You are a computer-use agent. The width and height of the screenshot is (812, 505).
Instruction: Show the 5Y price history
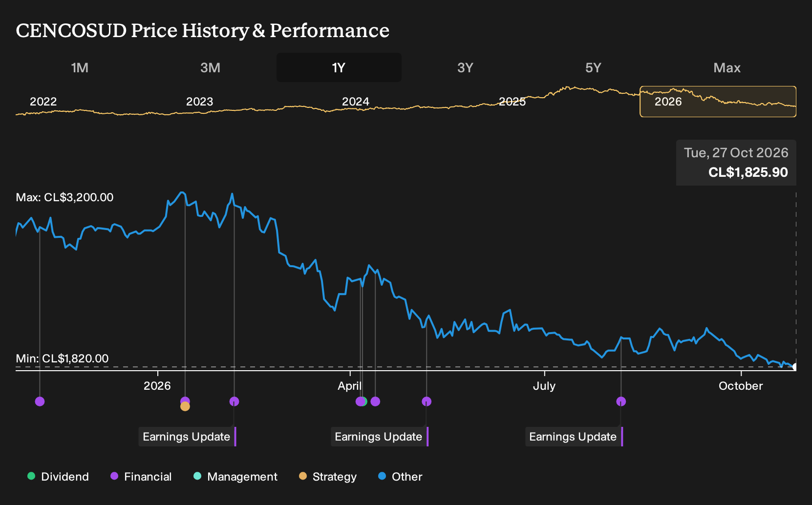tap(593, 67)
